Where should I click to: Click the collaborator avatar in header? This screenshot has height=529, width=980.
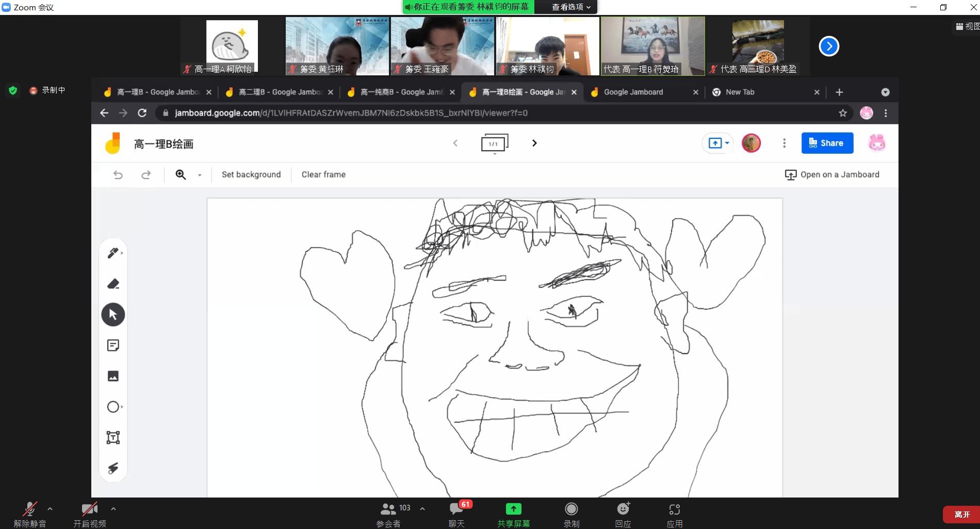[751, 143]
